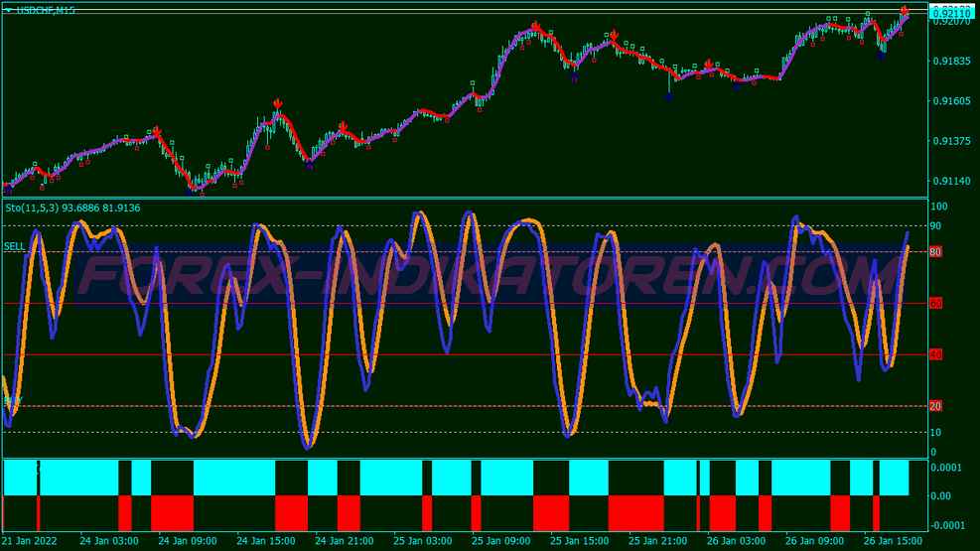This screenshot has width=980, height=551.
Task: Open the USDCHF,M15 chart title dropdown triangle
Action: pos(8,10)
